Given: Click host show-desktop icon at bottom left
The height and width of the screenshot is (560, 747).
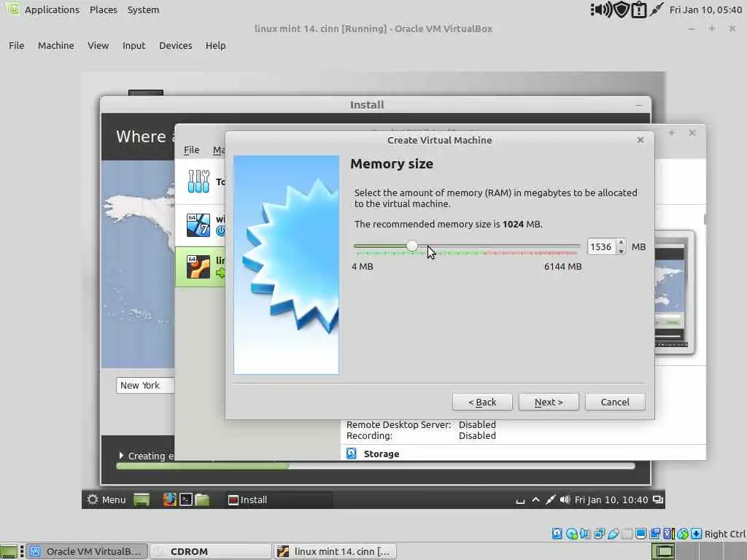Looking at the screenshot, I should tap(9, 551).
